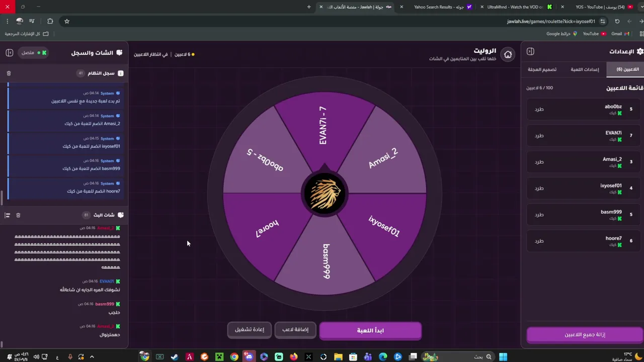
Task: Reload the Jawlah roulette page
Action: click(617, 21)
